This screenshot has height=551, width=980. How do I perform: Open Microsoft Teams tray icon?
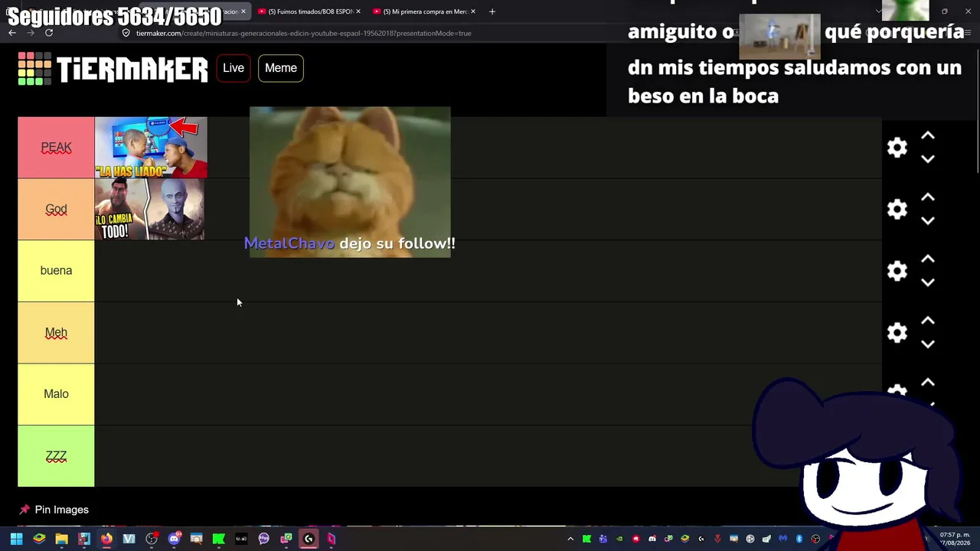[x=603, y=539]
